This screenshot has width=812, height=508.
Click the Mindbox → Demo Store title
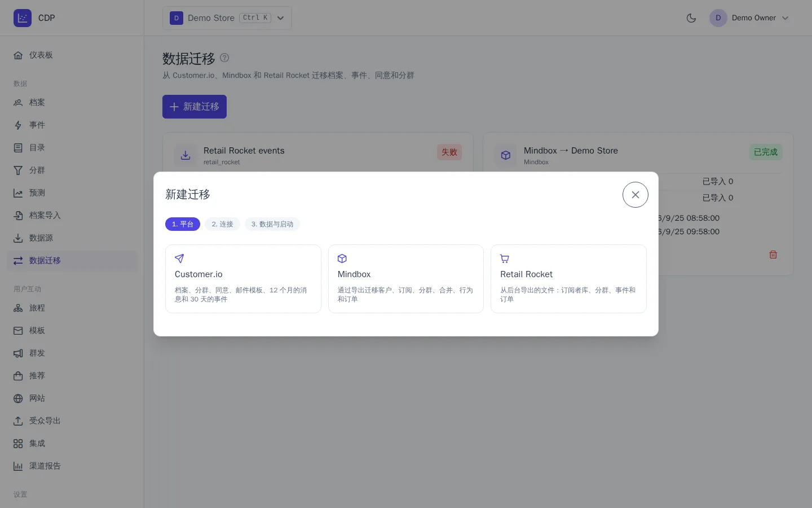click(x=571, y=151)
